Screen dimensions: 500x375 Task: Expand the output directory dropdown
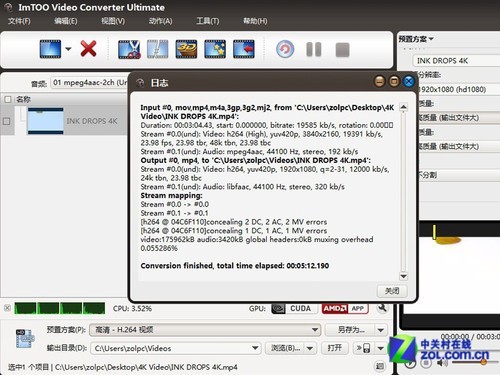point(255,348)
